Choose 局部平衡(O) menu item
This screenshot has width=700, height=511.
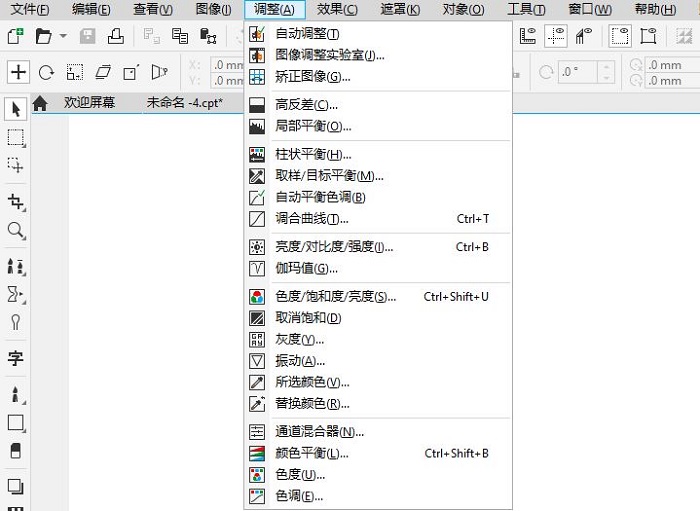tap(378, 126)
